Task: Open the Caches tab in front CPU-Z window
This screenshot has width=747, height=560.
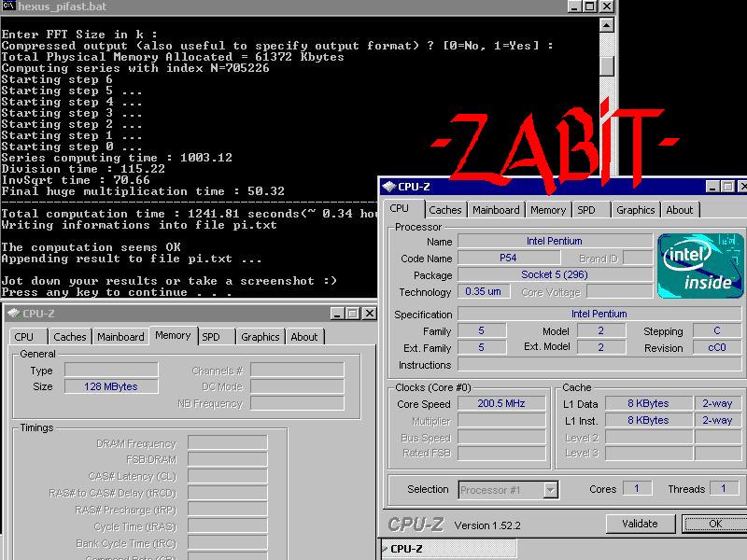Action: pyautogui.click(x=445, y=210)
